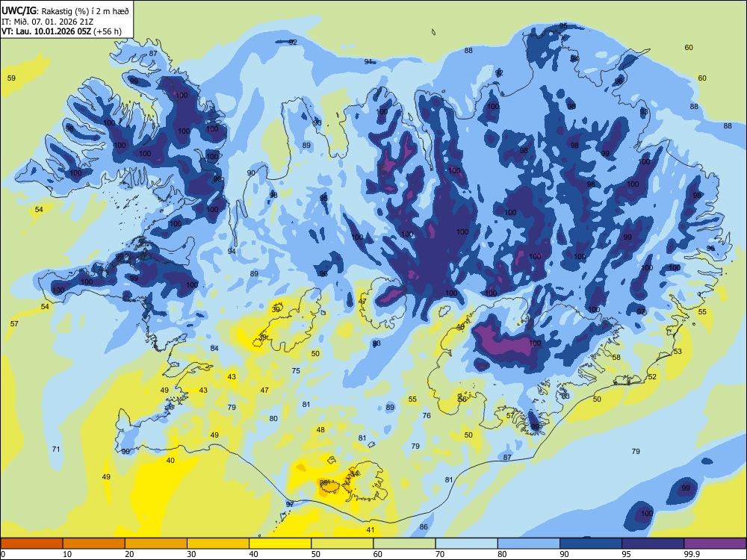The image size is (747, 560).
Task: Click the initial time 'IT: Mið. 07. 01. 2026 21Z'
Action: [47, 22]
